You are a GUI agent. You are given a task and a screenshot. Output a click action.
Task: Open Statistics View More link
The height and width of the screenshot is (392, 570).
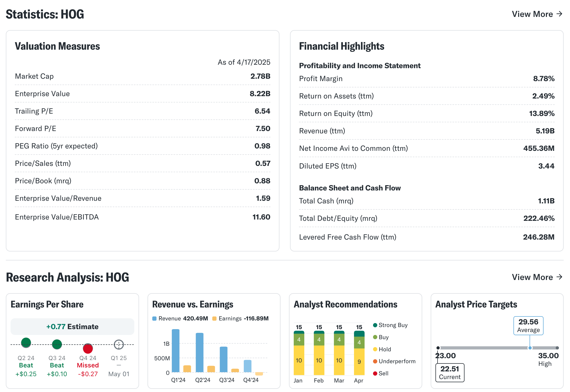537,14
